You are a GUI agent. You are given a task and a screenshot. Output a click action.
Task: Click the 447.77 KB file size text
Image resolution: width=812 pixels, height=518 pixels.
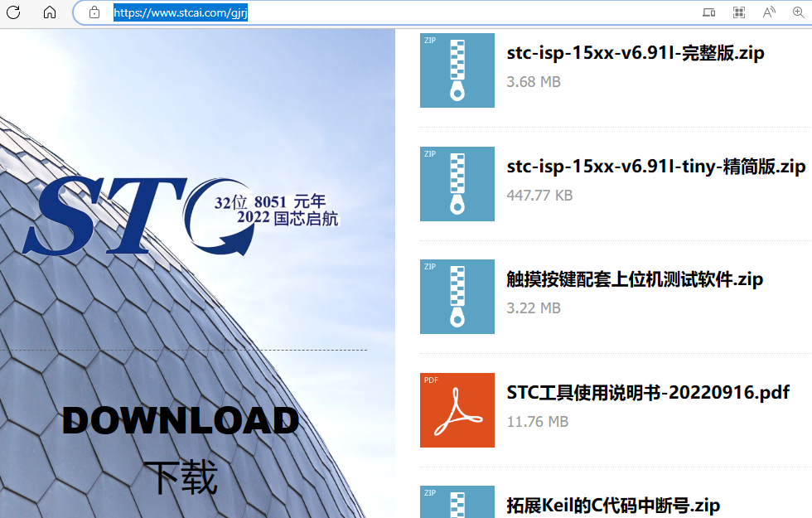539,196
